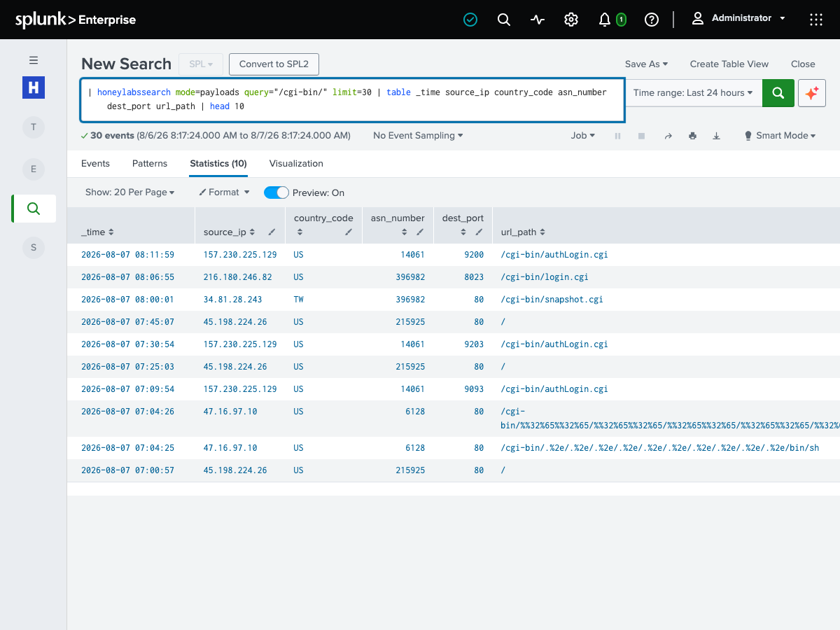Open the Show 20 Per Page dropdown
The height and width of the screenshot is (630, 840).
click(129, 192)
